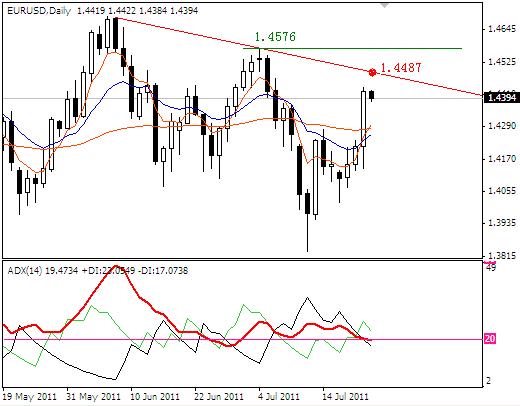
Task: Click the EURUSD,Daily chart title
Action: 39,11
